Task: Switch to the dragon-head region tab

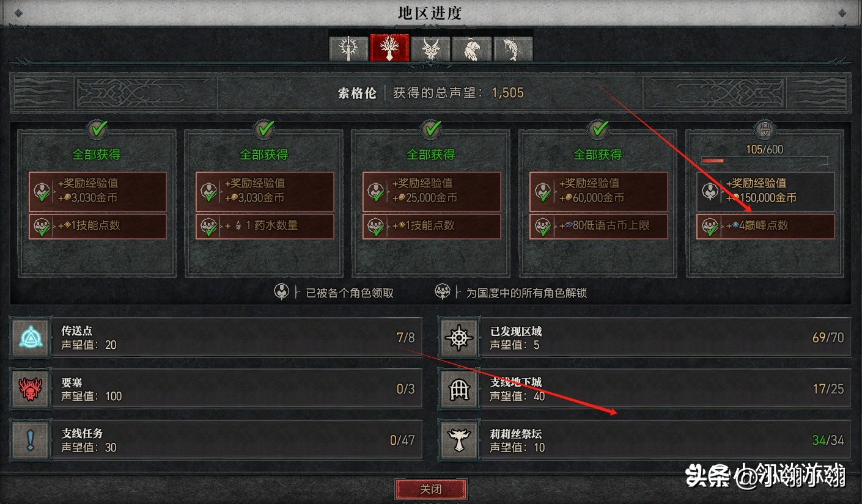Action: 431,48
